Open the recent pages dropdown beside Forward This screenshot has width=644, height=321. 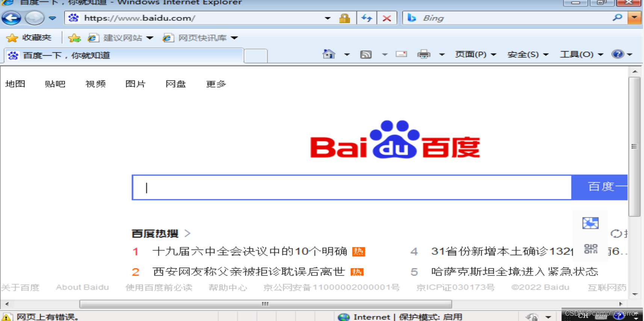[52, 18]
